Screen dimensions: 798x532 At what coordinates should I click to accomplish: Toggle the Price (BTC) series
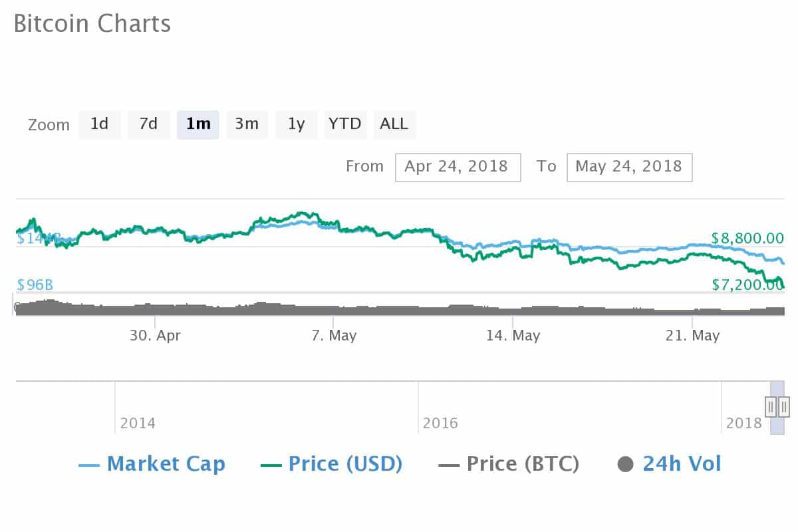(523, 464)
